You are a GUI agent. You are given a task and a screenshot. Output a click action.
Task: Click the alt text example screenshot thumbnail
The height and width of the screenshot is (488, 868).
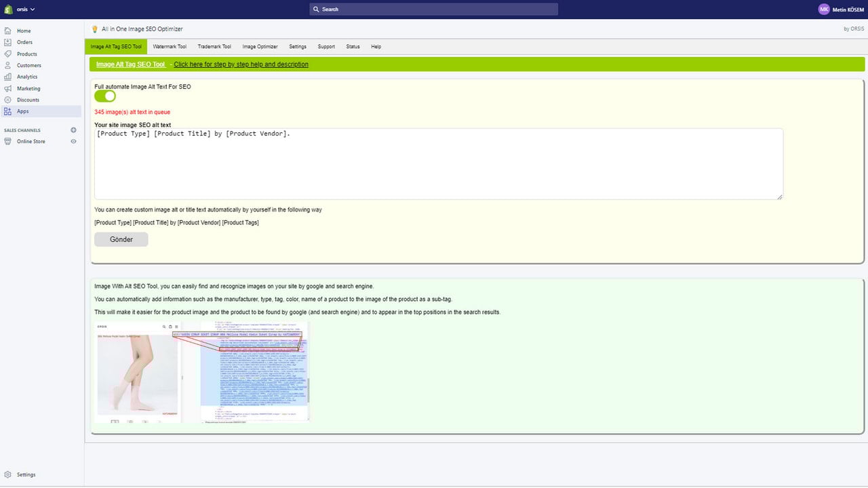coord(203,372)
